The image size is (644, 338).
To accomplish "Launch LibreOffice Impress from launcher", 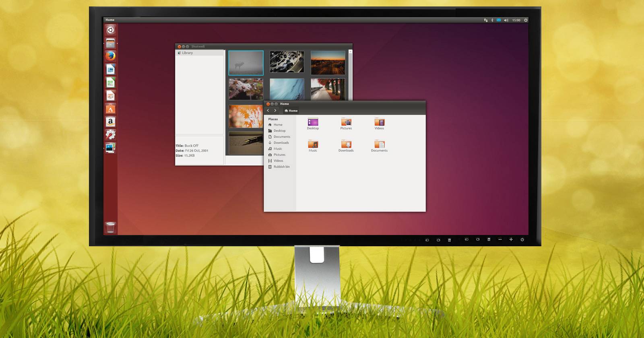I will click(110, 95).
